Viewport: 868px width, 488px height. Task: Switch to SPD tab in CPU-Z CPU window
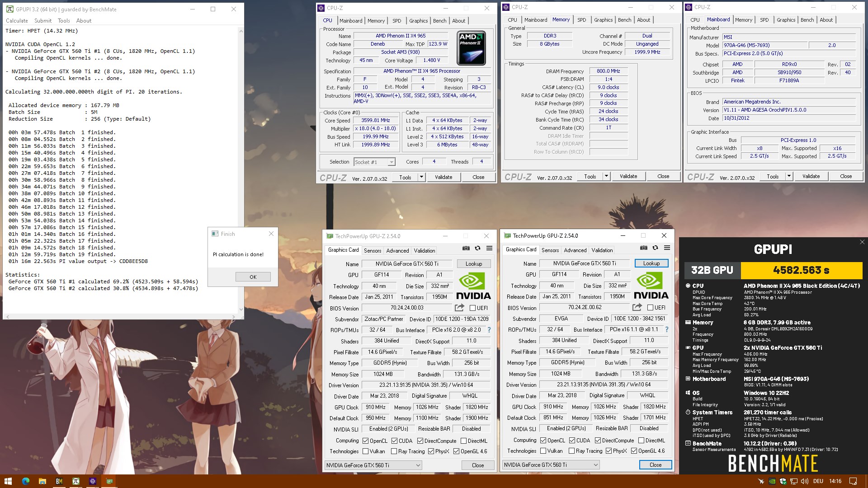[396, 21]
